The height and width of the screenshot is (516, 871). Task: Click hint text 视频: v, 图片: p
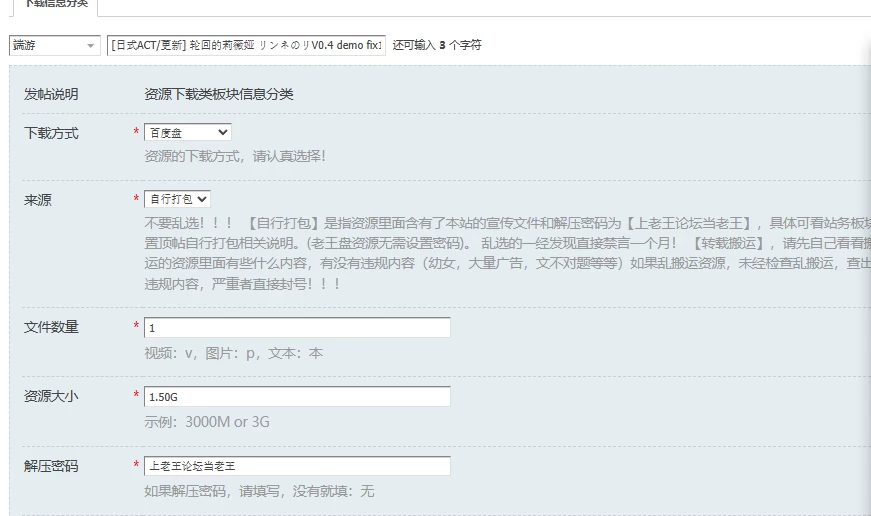233,353
